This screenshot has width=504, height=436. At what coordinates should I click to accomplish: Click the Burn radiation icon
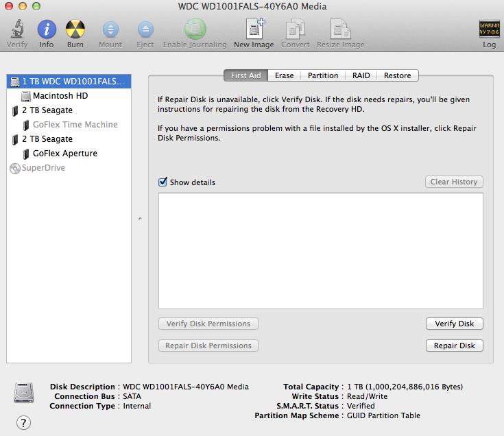tap(75, 29)
